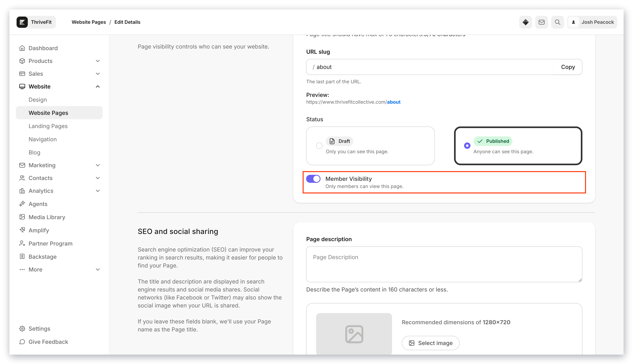The height and width of the screenshot is (364, 633).
Task: Click the Marketing envelope icon
Action: click(22, 165)
